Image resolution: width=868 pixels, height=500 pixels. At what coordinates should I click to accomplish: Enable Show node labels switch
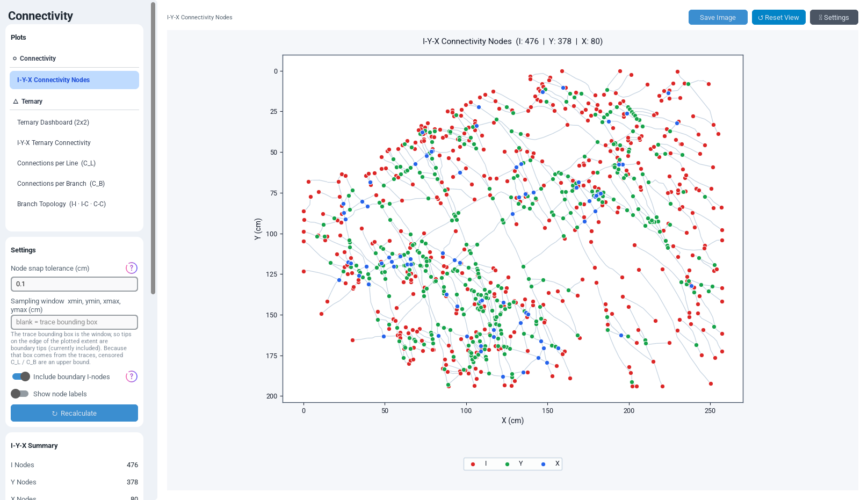click(20, 394)
